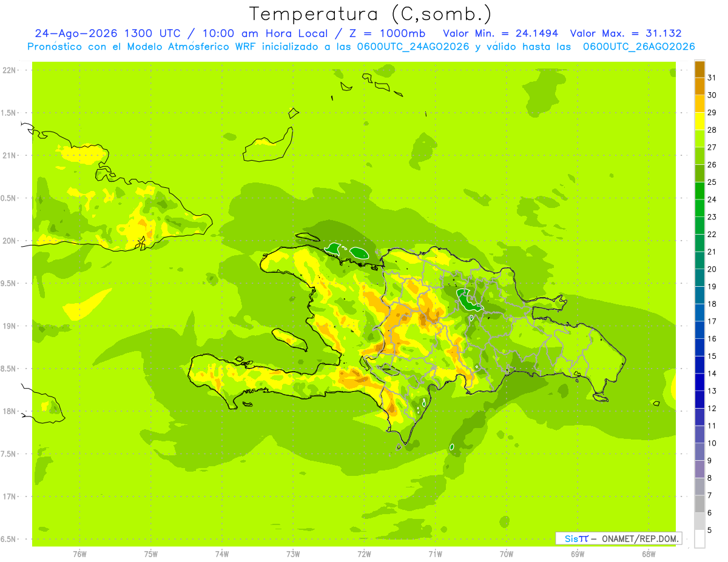Click the '1.5N' latitude axis label
This screenshot has height=562, width=728.
click(x=9, y=113)
